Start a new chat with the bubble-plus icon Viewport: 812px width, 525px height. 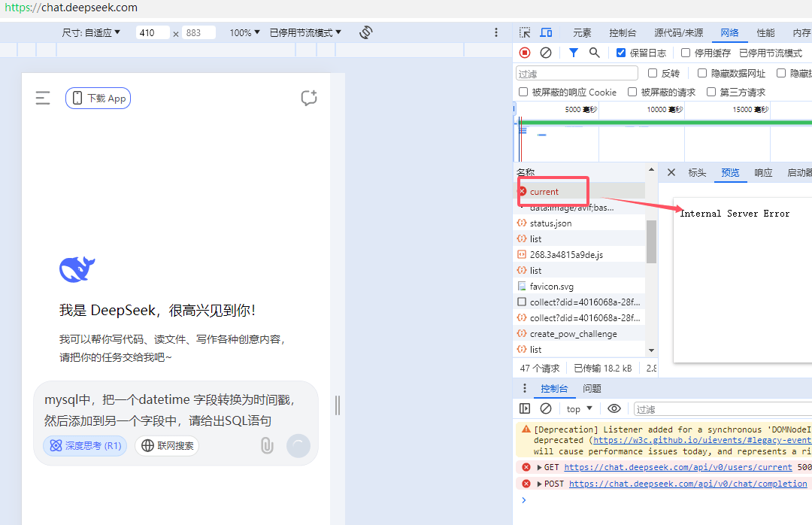click(x=309, y=98)
